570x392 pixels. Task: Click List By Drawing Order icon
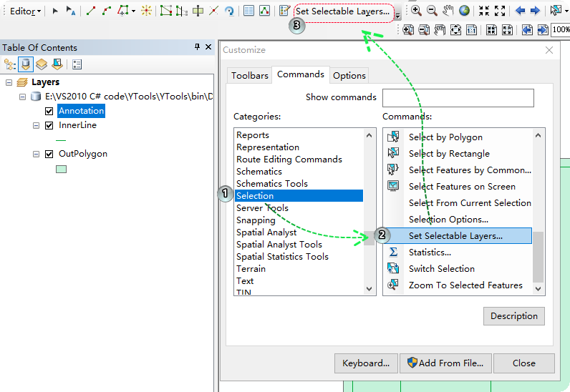pos(10,64)
